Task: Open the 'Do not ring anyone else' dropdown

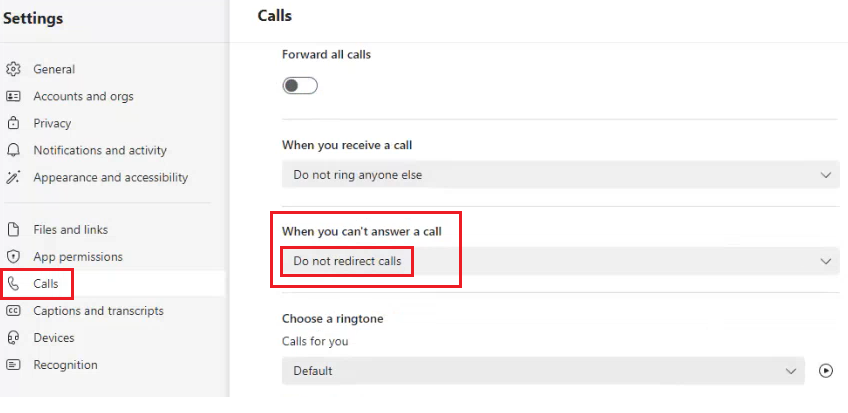Action: 559,175
